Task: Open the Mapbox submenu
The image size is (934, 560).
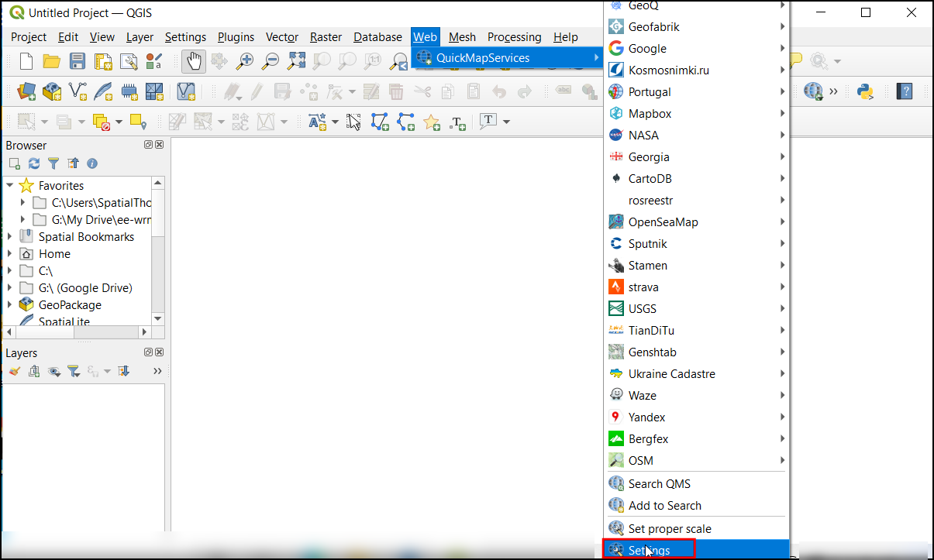Action: pyautogui.click(x=697, y=113)
